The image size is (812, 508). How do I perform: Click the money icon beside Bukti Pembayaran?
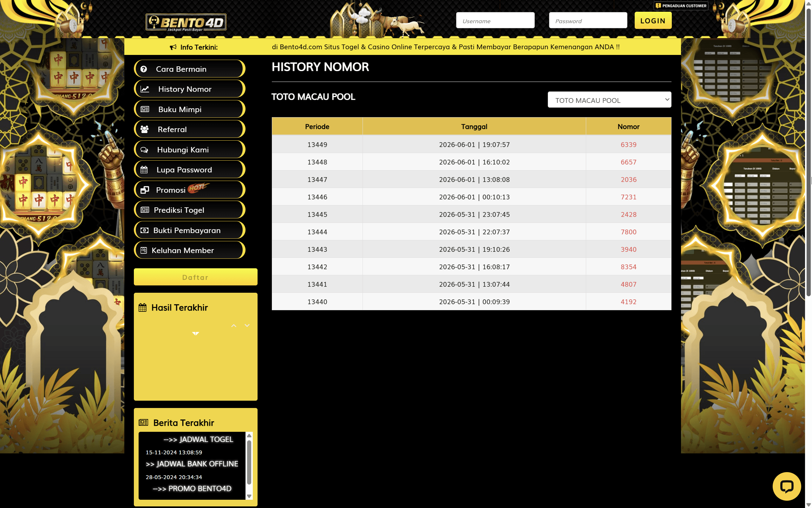coord(144,230)
